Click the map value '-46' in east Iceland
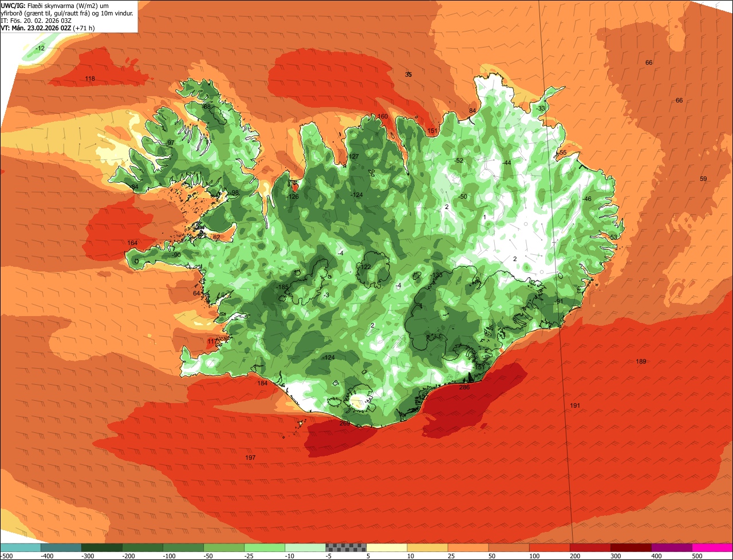The image size is (733, 560). click(587, 199)
